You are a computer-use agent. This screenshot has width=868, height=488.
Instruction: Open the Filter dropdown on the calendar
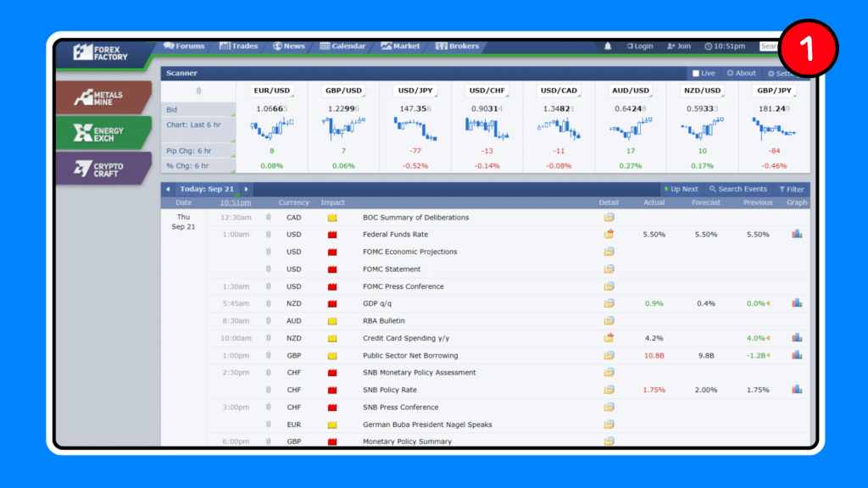[x=790, y=189]
